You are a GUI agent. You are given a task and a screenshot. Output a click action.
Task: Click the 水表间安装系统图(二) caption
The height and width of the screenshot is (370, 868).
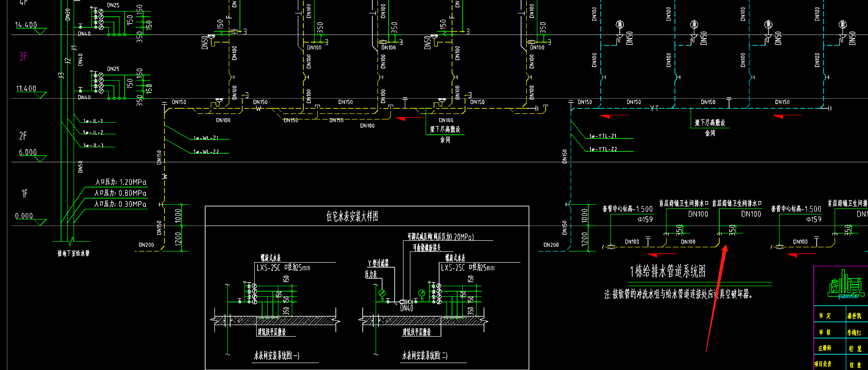425,356
